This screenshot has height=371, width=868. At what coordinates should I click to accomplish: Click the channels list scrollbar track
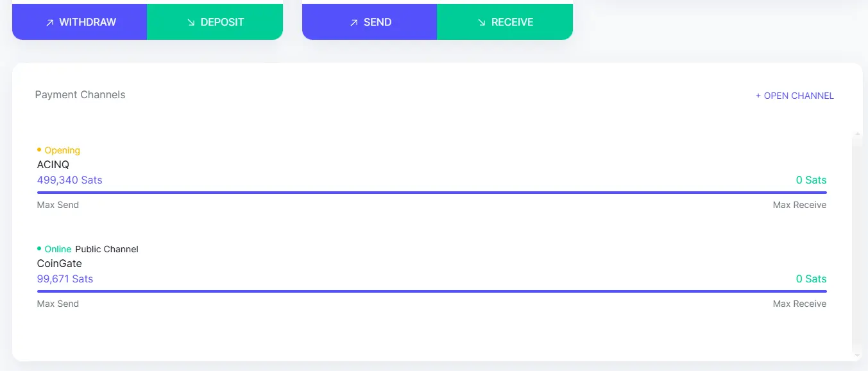tap(858, 244)
